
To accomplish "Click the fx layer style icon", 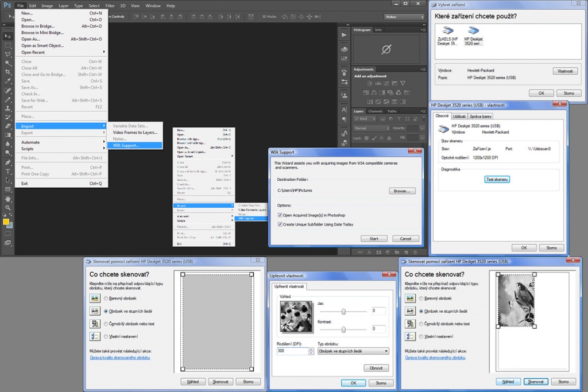I will [x=369, y=252].
